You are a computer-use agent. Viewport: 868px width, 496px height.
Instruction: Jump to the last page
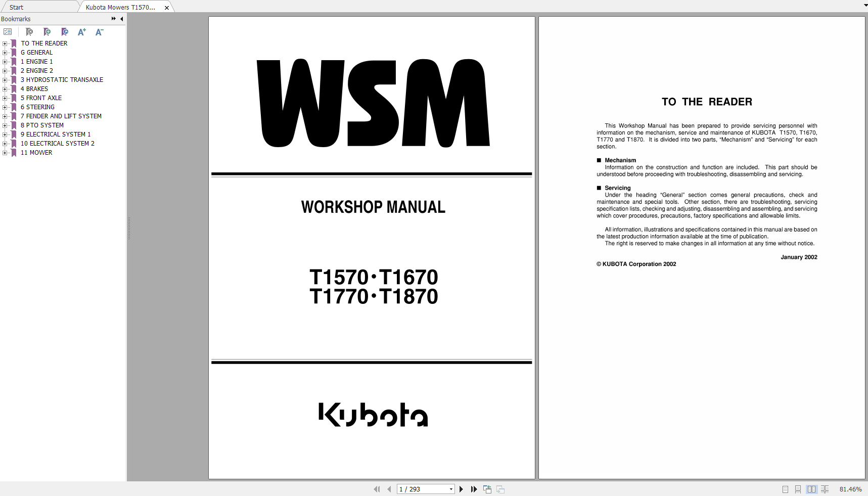474,489
